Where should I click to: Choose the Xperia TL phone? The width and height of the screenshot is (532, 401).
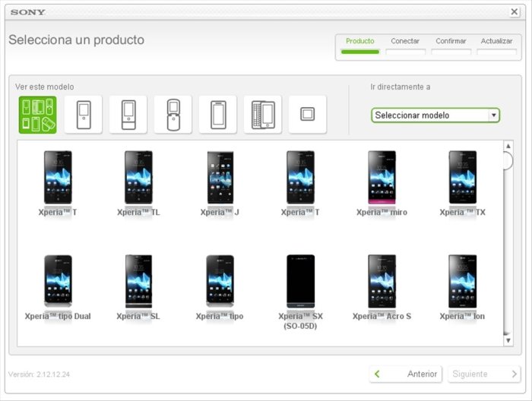tap(138, 177)
